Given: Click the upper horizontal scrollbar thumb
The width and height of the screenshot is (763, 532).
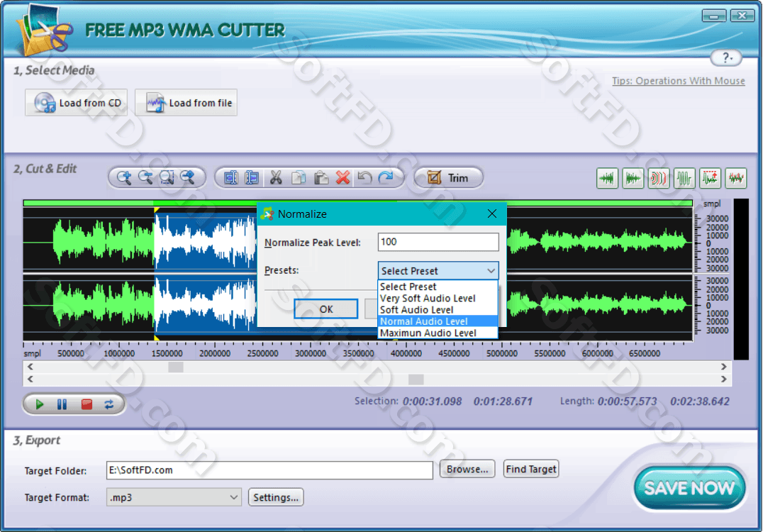Looking at the screenshot, I should coord(176,367).
